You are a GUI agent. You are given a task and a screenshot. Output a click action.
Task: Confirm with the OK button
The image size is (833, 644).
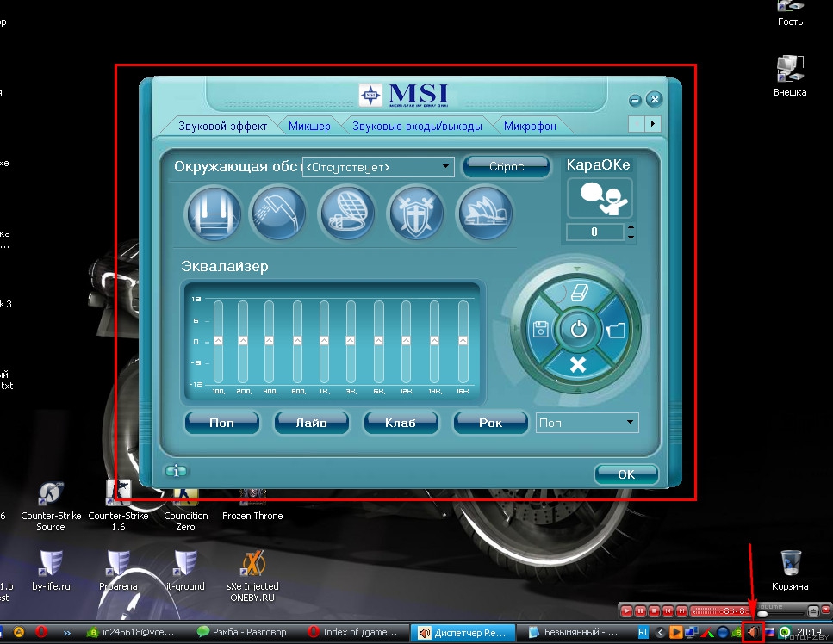click(x=626, y=474)
